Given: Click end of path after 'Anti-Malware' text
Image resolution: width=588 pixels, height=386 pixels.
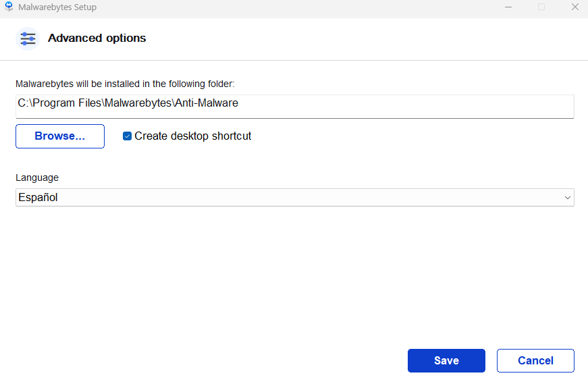Looking at the screenshot, I should (x=240, y=104).
